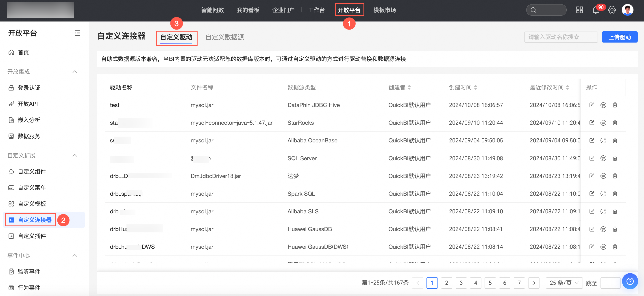644x296 pixels.
Task: Click mysql-connector-java-5.1.47.jar file name
Action: [x=231, y=122]
